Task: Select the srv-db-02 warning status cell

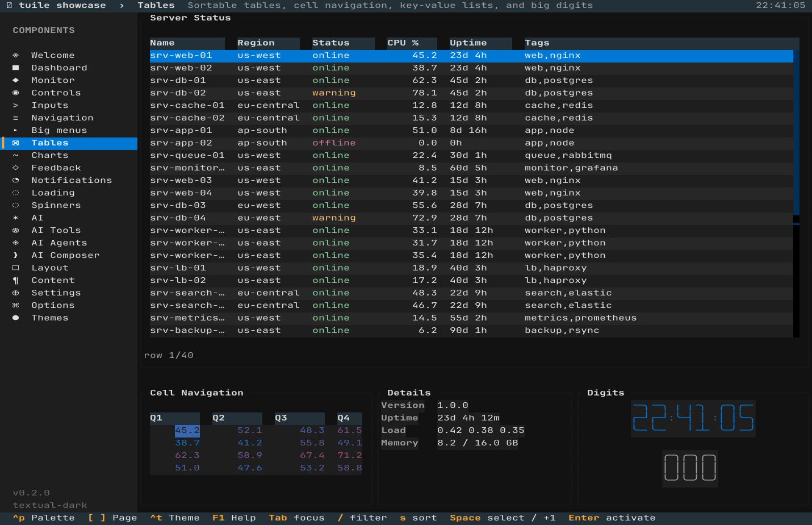Action: coord(334,93)
